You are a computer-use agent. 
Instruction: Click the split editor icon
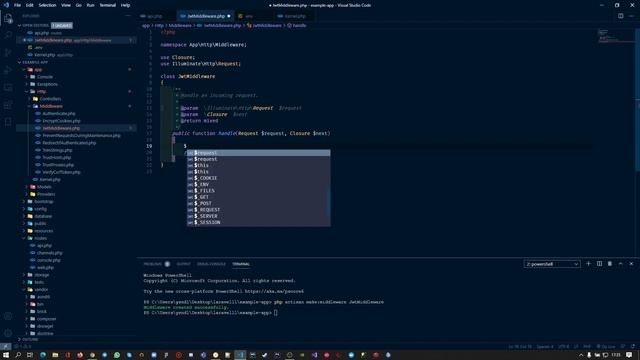point(620,16)
